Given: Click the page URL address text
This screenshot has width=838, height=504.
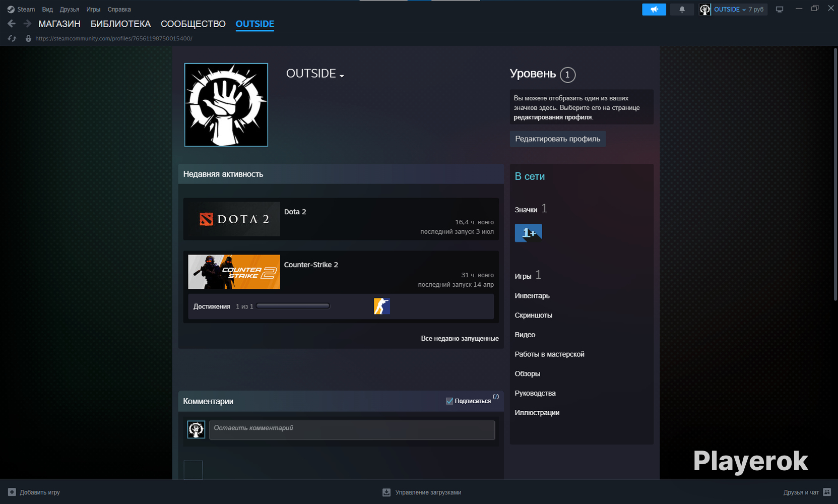Looking at the screenshot, I should click(x=114, y=38).
